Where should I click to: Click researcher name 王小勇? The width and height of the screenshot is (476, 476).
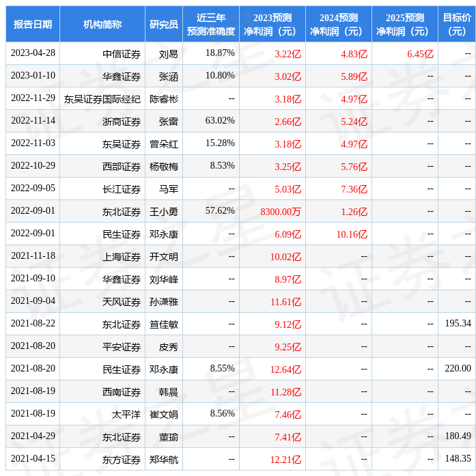click(164, 212)
